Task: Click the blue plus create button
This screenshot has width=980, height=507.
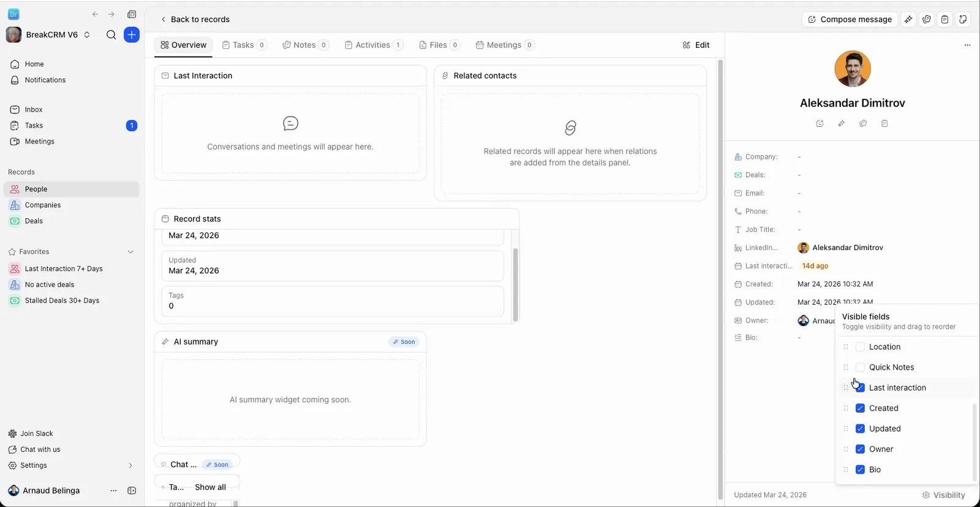Action: [x=132, y=35]
